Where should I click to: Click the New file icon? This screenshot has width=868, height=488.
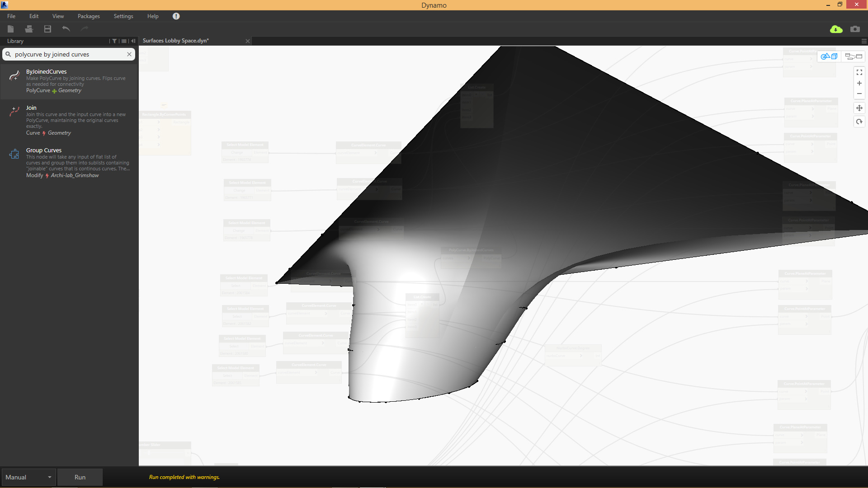11,29
